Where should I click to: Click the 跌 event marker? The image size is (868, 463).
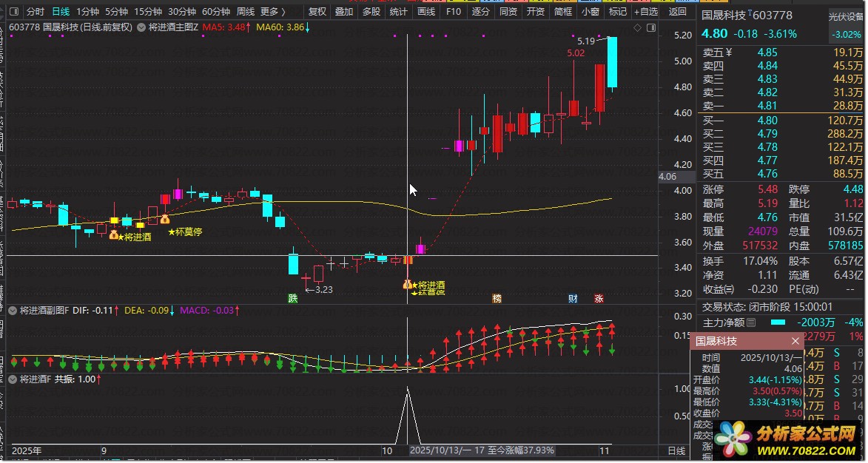293,299
